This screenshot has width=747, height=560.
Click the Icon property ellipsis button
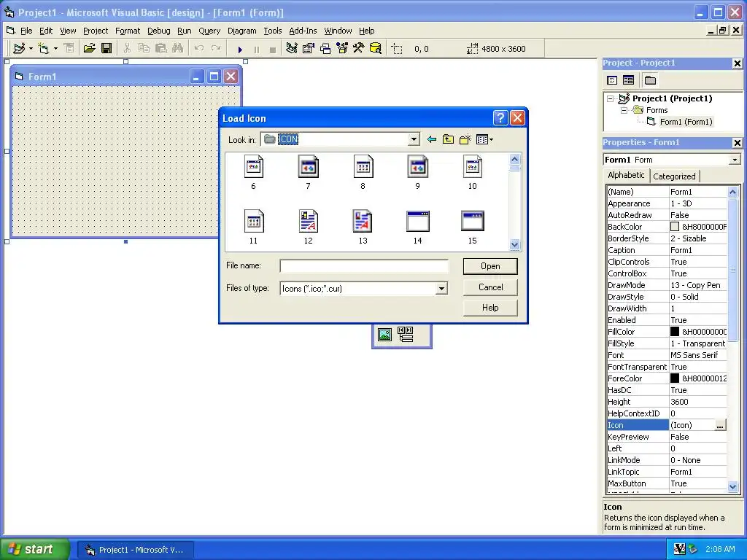(720, 425)
